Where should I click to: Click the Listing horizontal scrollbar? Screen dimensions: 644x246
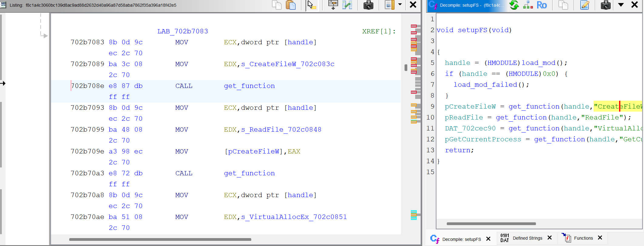pyautogui.click(x=160, y=239)
